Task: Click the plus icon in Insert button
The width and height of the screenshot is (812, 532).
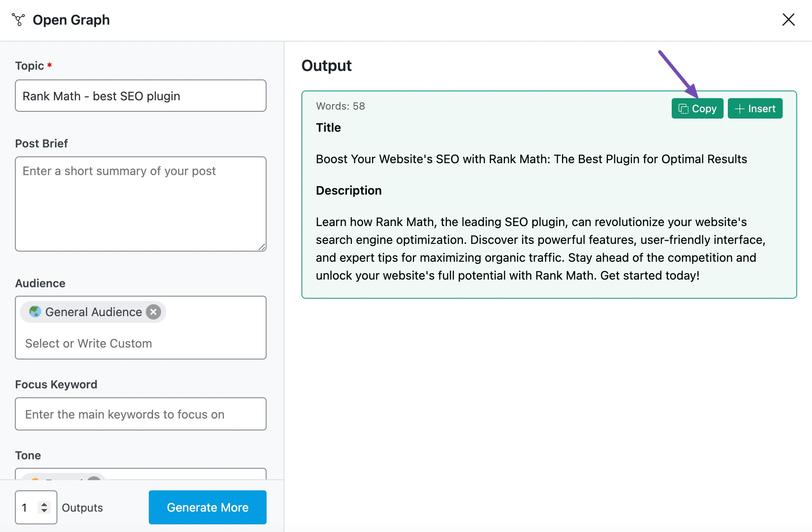Action: click(739, 109)
